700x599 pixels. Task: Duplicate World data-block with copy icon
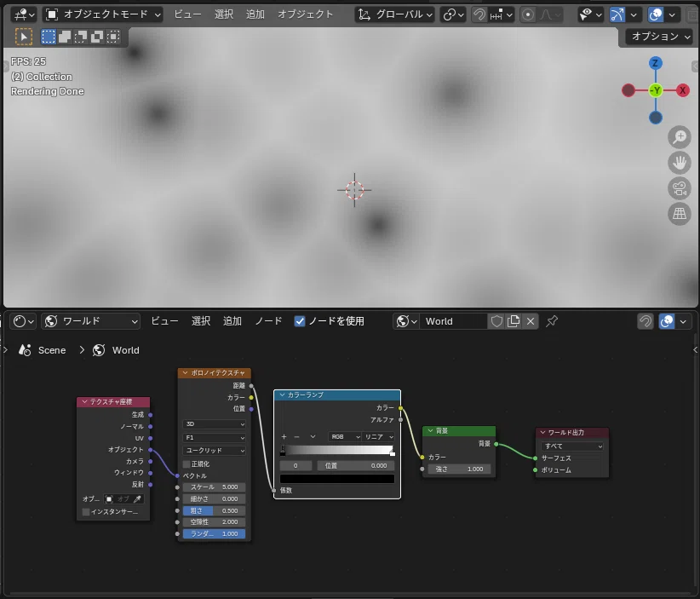[x=514, y=321]
